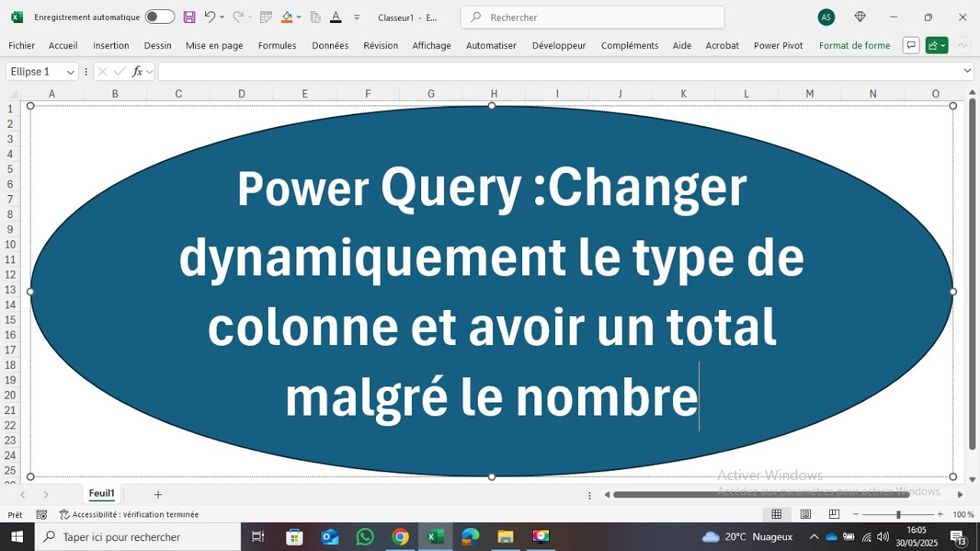Viewport: 980px width, 551px height.
Task: Open File Explorer from taskbar
Action: pyautogui.click(x=505, y=536)
